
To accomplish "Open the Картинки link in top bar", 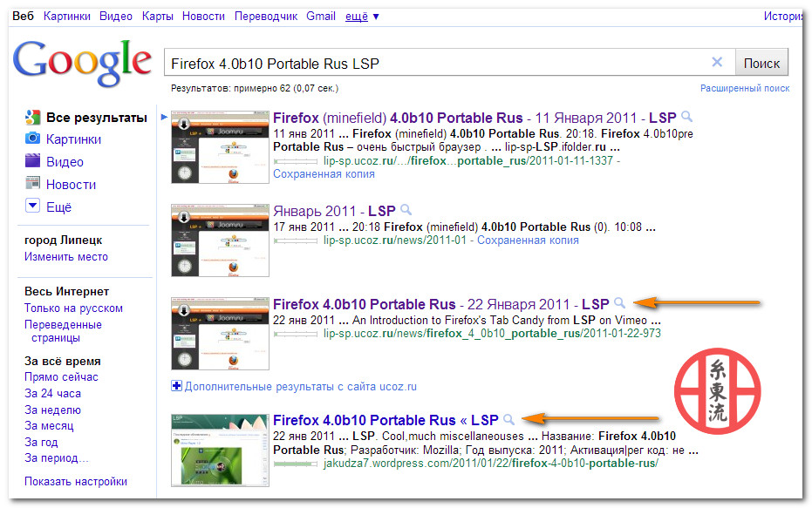I will tap(67, 16).
